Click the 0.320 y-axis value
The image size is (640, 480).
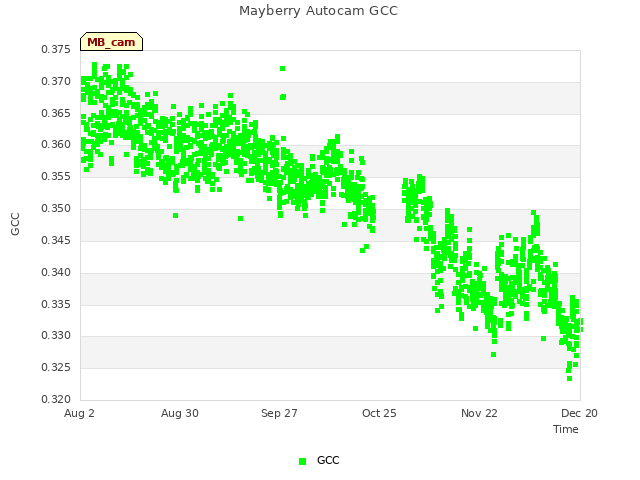pyautogui.click(x=56, y=399)
